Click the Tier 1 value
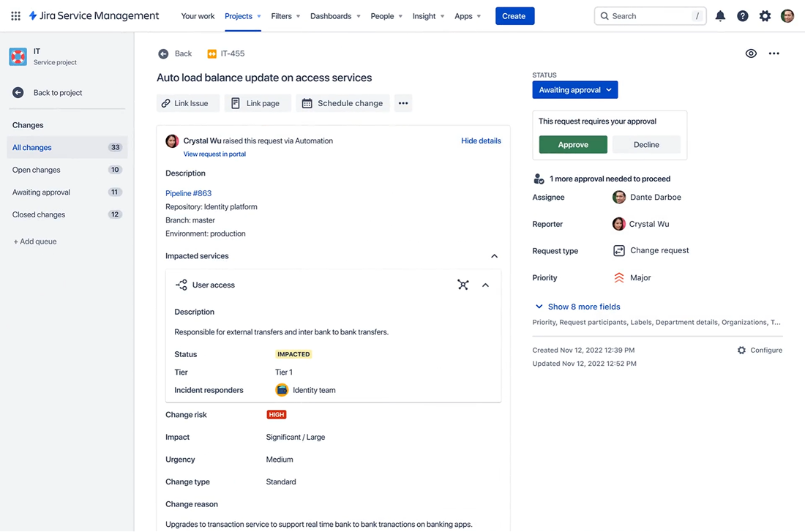 click(284, 372)
